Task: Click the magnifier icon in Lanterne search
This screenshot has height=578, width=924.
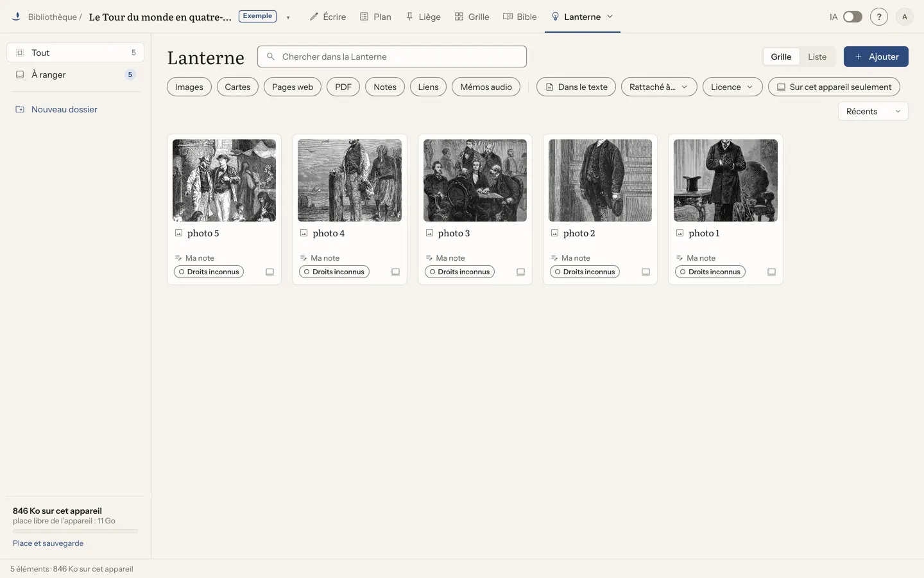Action: click(271, 57)
